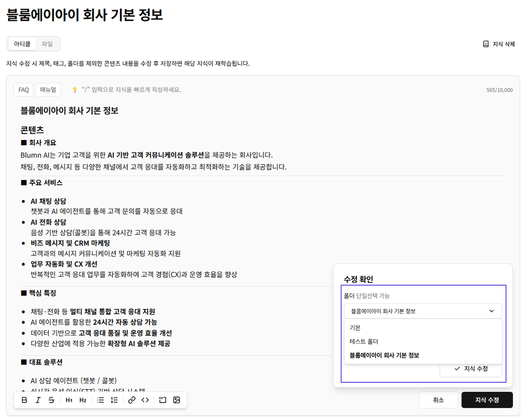Click the ■ 핵심 특징 section heading

tap(38, 293)
